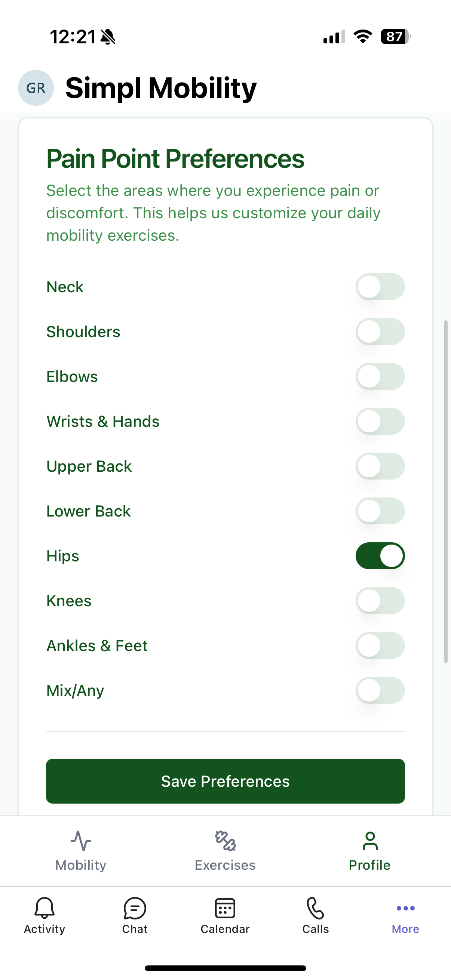Click the Save Preferences button
The height and width of the screenshot is (980, 451).
point(225,781)
